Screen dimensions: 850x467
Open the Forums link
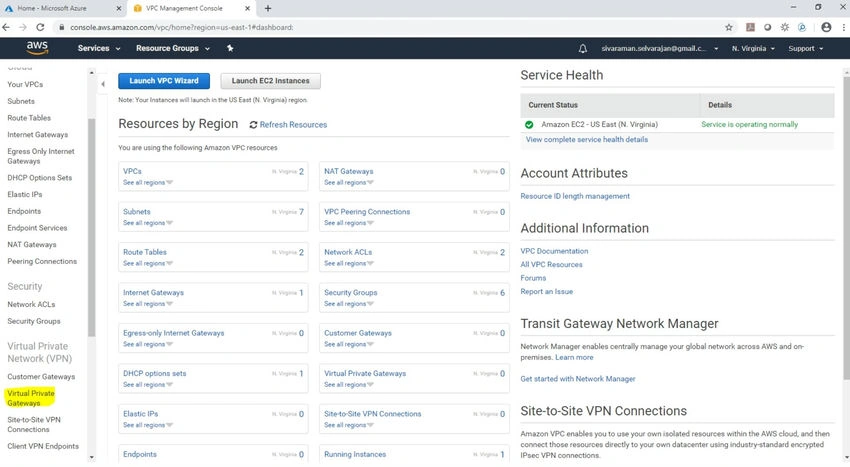533,278
